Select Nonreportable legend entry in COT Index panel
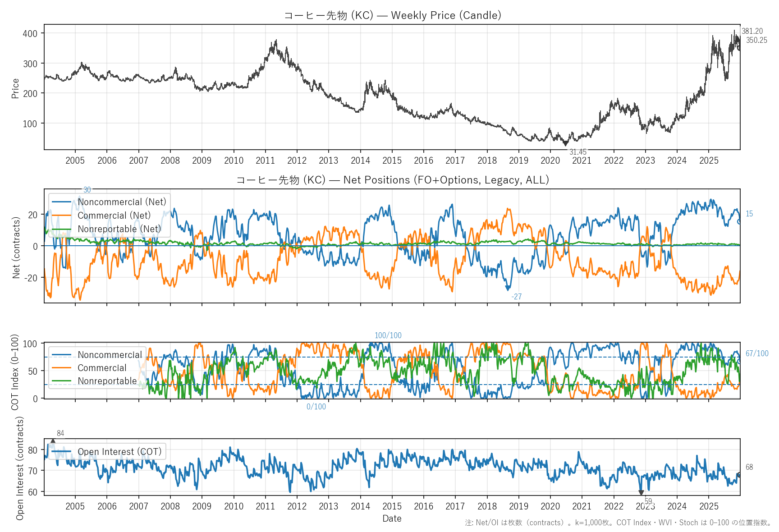 (x=107, y=381)
